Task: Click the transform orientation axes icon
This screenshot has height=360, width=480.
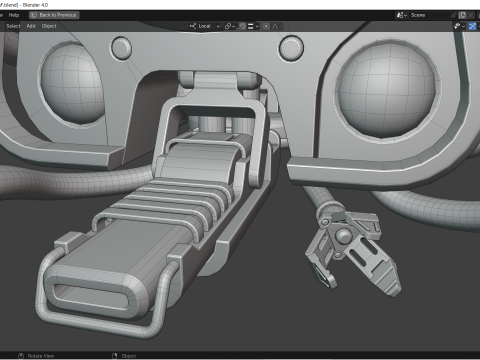Action: pos(193,26)
